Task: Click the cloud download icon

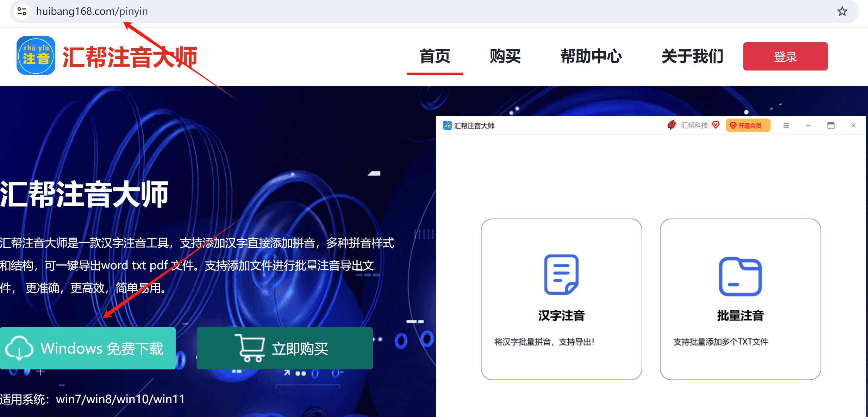Action: (x=19, y=348)
